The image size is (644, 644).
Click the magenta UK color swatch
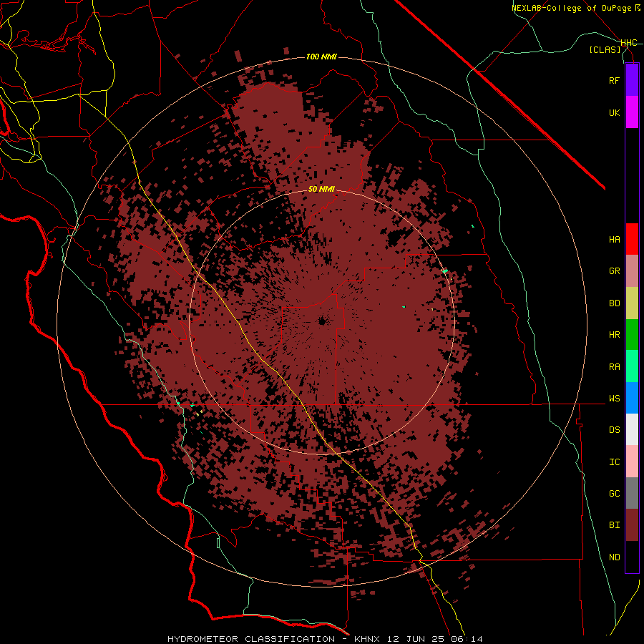[632, 112]
